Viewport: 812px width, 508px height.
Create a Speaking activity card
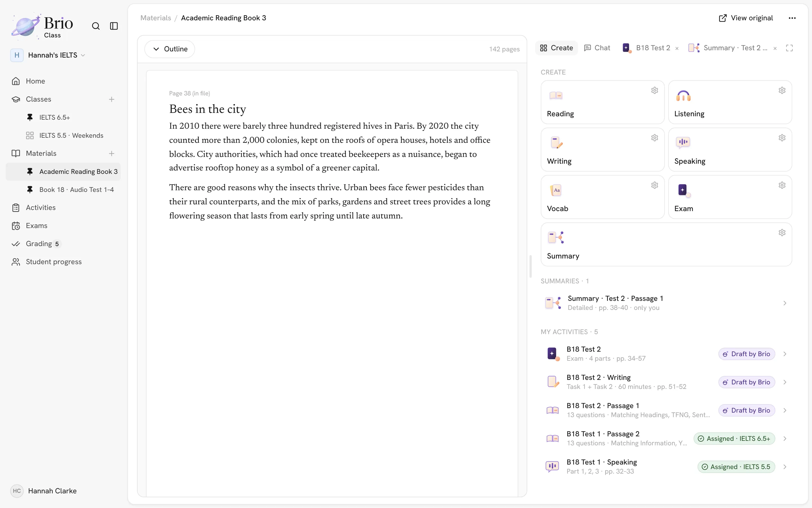click(730, 150)
